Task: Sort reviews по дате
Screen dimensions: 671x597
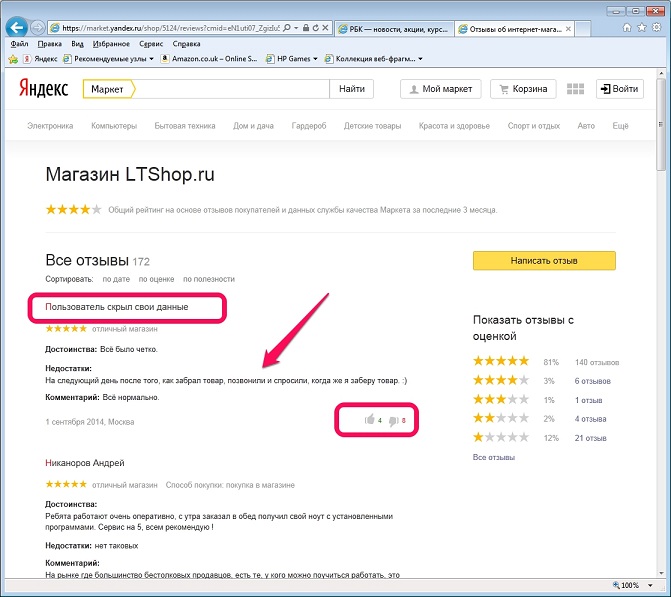Action: (x=116, y=279)
